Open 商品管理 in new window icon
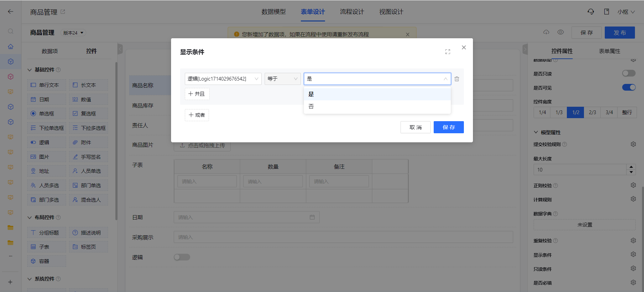The height and width of the screenshot is (292, 644). (63, 12)
